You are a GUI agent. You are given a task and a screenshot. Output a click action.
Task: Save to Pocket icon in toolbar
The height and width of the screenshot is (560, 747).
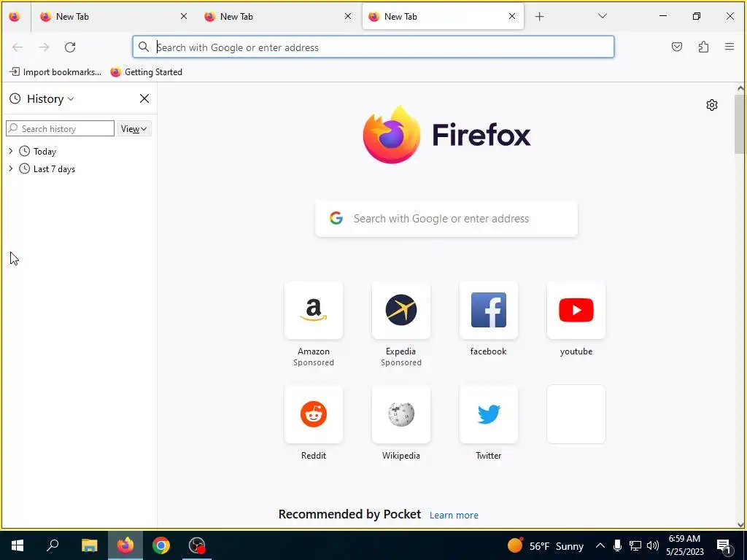coord(677,47)
